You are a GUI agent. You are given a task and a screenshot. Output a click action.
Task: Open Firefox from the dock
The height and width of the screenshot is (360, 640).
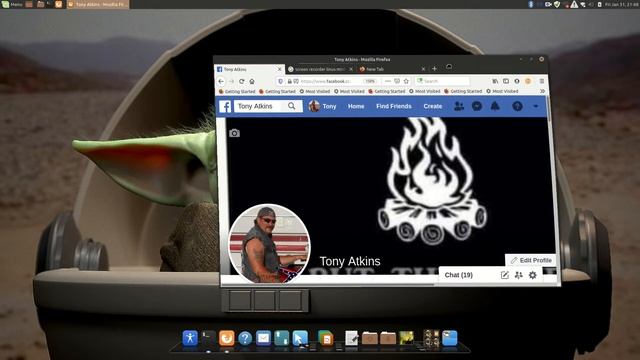click(227, 338)
